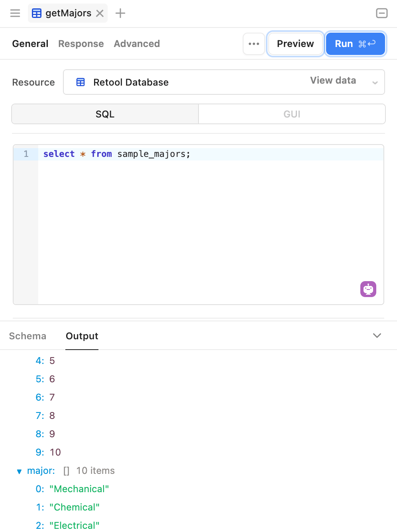This screenshot has height=532, width=397.
Task: Show the Schema tab
Action: pos(28,336)
